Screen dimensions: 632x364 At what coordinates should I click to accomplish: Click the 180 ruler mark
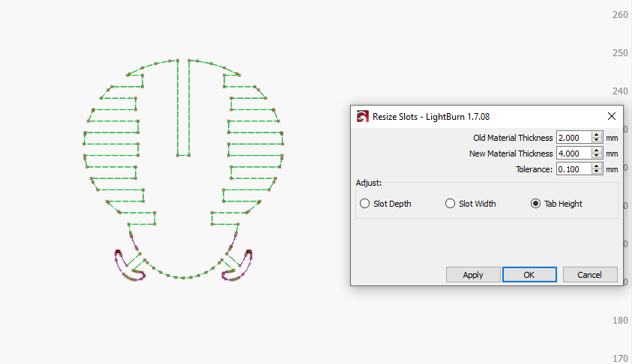click(x=620, y=321)
